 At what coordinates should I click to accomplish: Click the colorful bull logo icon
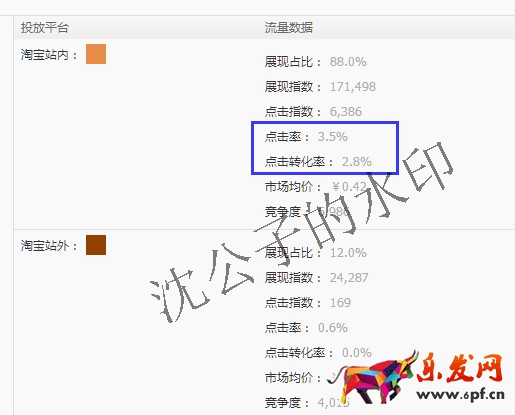click(x=373, y=377)
